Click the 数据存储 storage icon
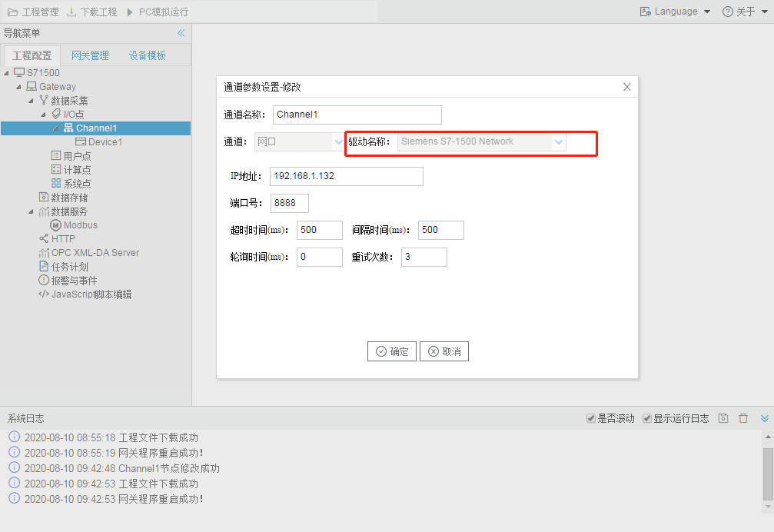The height and width of the screenshot is (532, 774). click(44, 197)
